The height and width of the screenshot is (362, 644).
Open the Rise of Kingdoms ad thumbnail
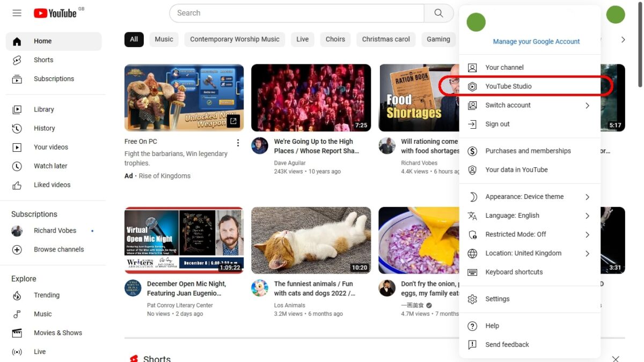tap(184, 98)
